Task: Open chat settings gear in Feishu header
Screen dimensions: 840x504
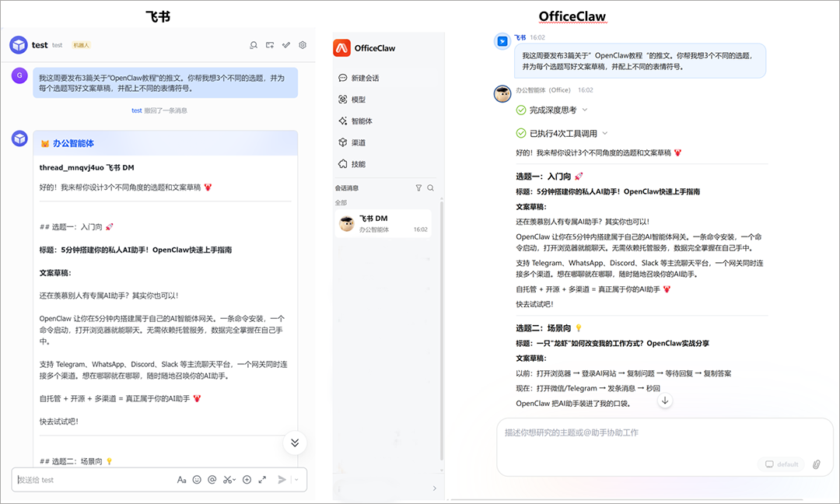Action: pos(303,45)
